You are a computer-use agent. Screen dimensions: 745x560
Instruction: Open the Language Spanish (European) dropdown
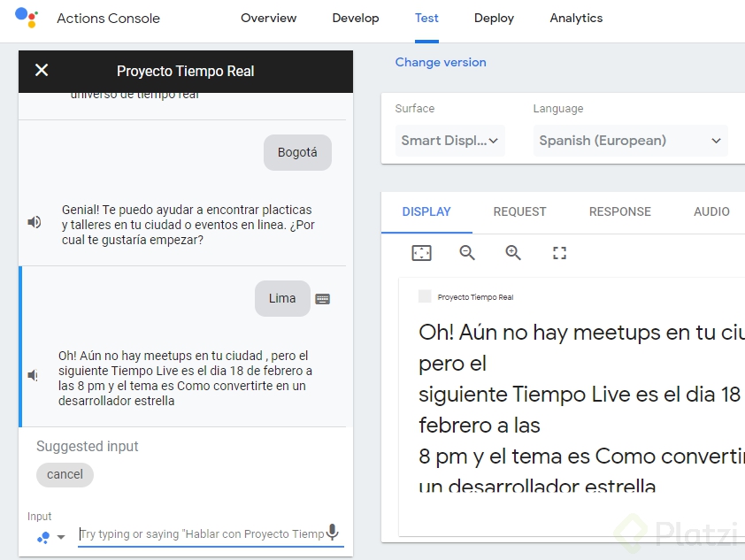630,141
